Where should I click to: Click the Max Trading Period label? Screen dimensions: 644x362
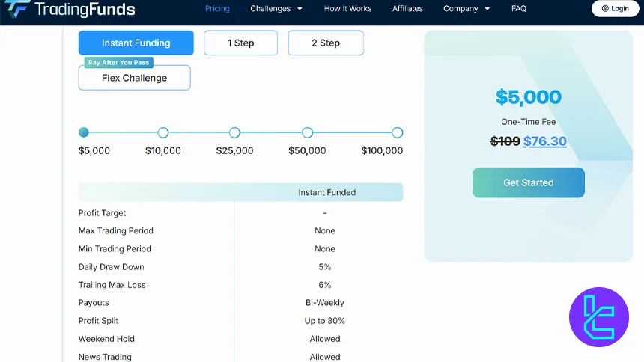116,230
